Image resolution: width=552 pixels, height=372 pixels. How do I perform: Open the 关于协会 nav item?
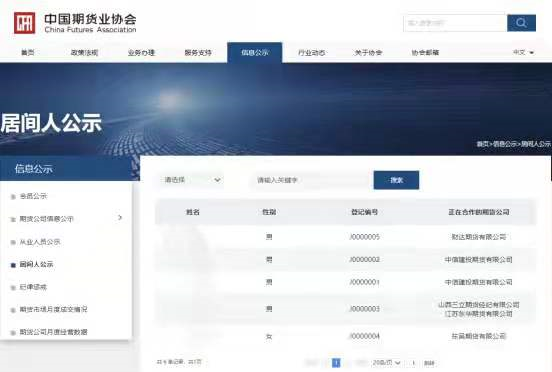368,53
